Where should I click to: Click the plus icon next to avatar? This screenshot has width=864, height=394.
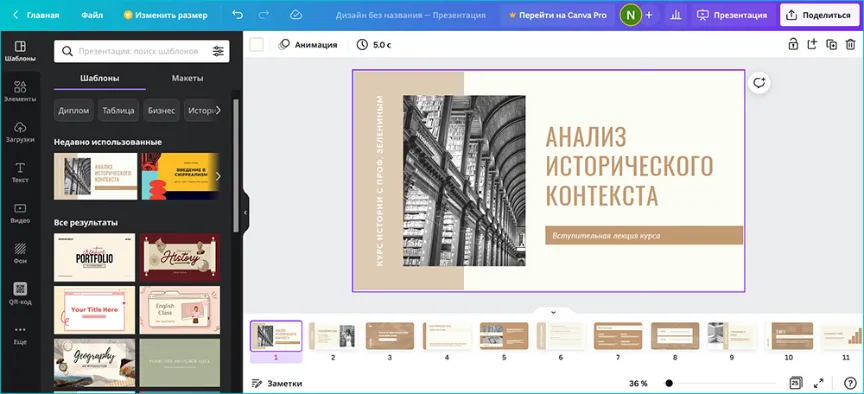649,15
